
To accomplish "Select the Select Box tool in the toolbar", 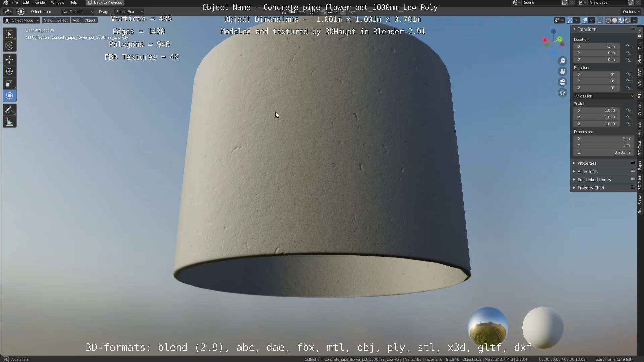I will pos(9,34).
